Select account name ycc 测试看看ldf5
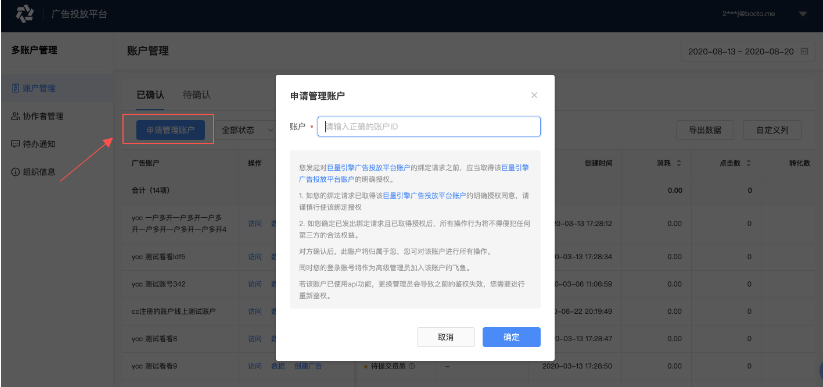The width and height of the screenshot is (823, 387). [x=159, y=257]
